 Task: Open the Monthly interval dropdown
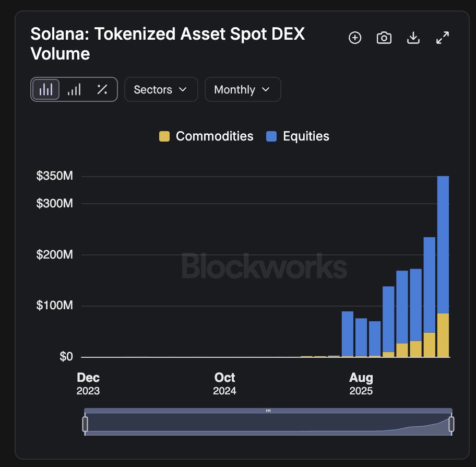(243, 89)
